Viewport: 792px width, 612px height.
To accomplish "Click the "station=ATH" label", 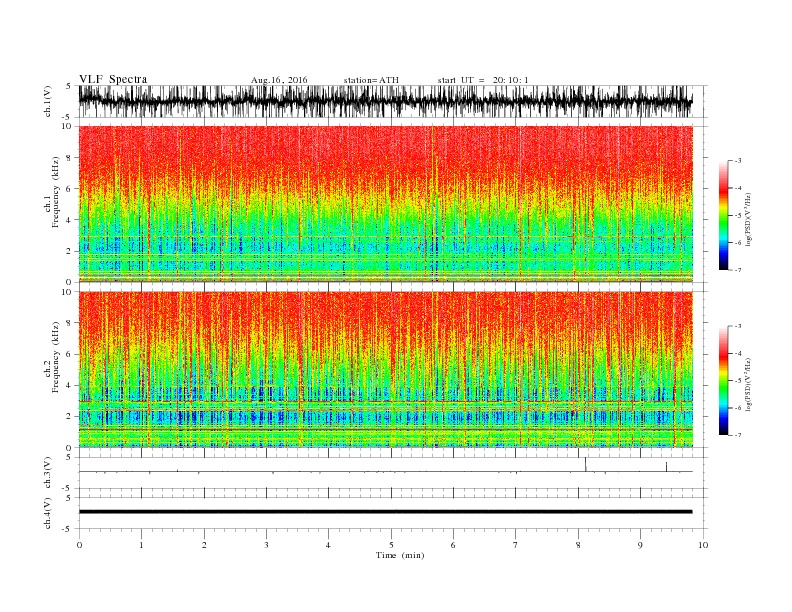I will tap(371, 80).
